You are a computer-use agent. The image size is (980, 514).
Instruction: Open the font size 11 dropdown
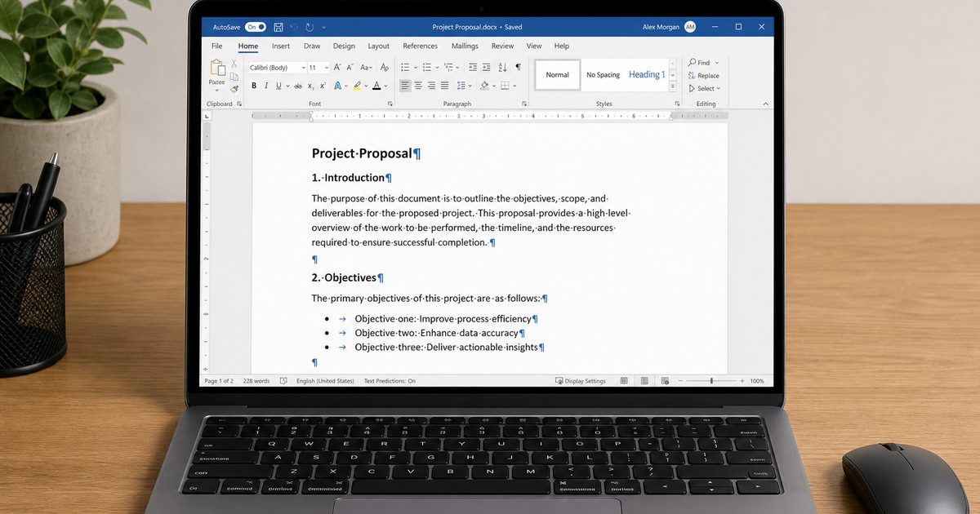(x=327, y=68)
